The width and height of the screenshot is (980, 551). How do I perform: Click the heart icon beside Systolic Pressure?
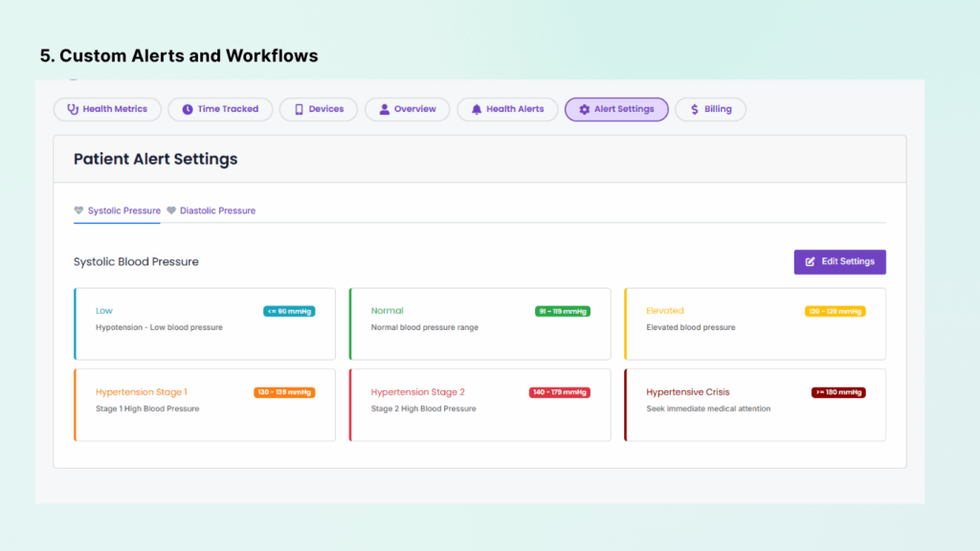(78, 210)
